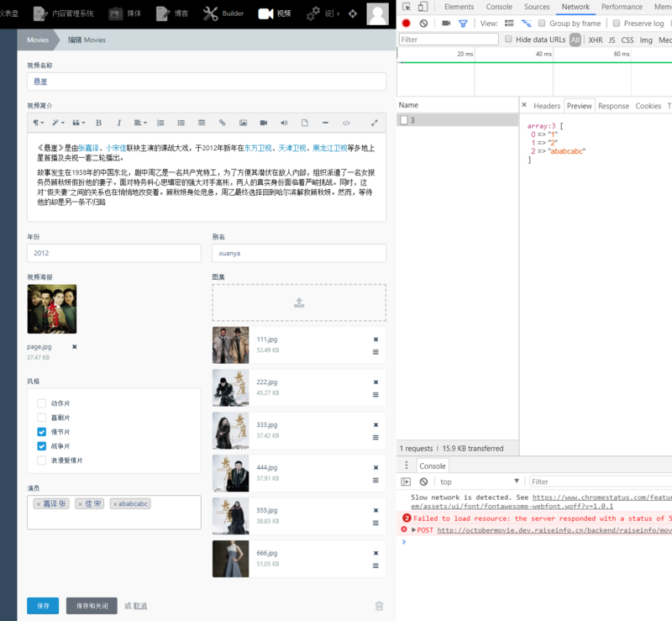Click the DevTools inspect element icon

(407, 7)
